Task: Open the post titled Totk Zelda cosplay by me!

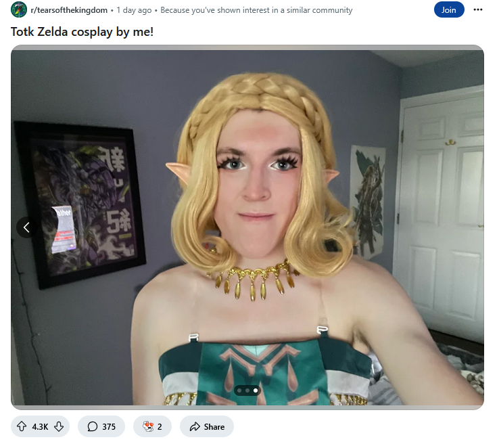Action: click(x=82, y=32)
